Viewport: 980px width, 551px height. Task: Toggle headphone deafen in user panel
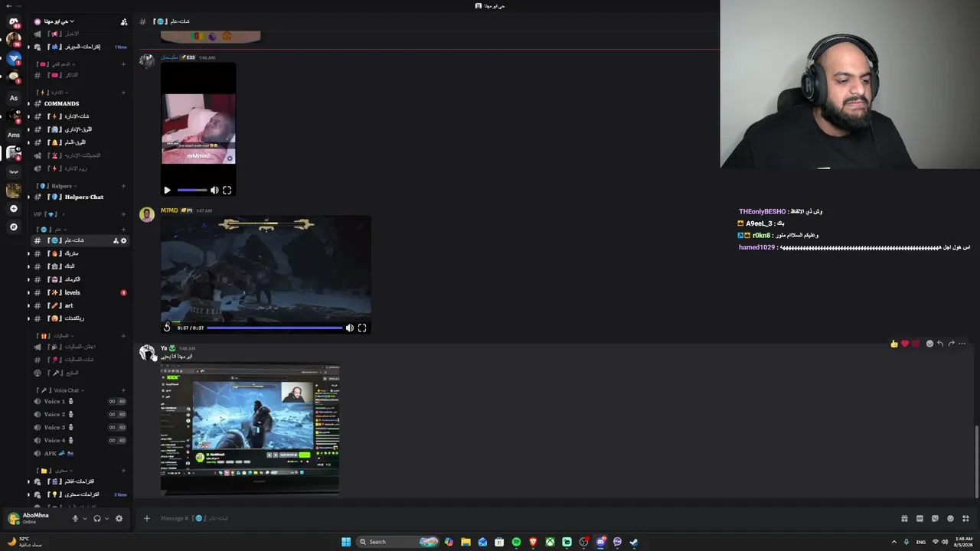click(96, 518)
